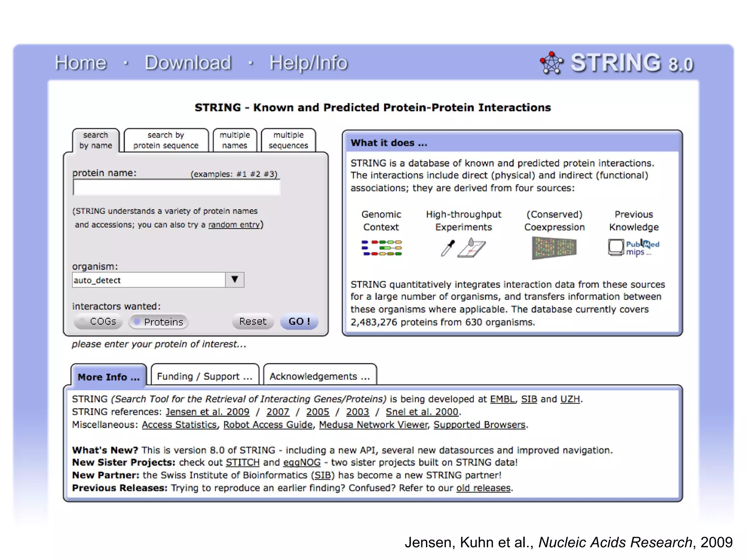This screenshot has width=747, height=560.
Task: Open the multiple names tab
Action: click(x=235, y=140)
